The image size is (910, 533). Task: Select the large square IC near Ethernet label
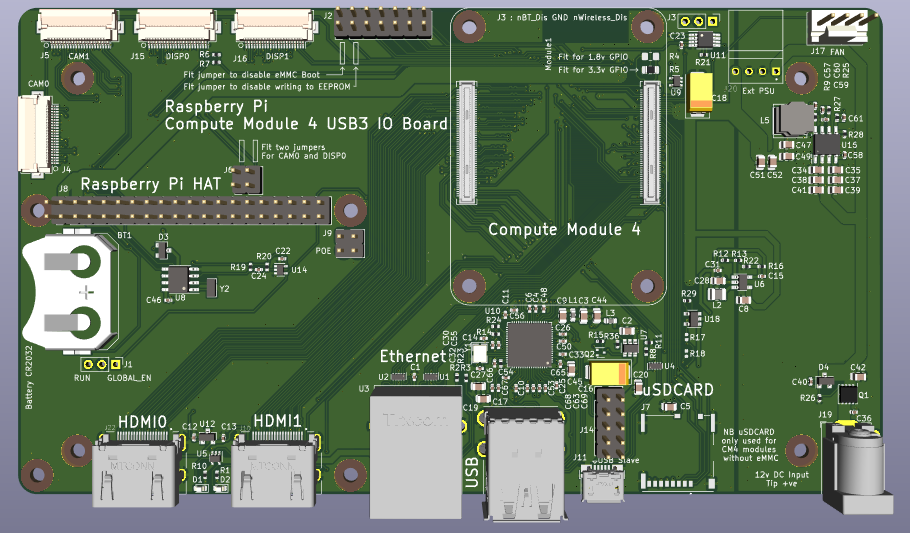[x=527, y=345]
